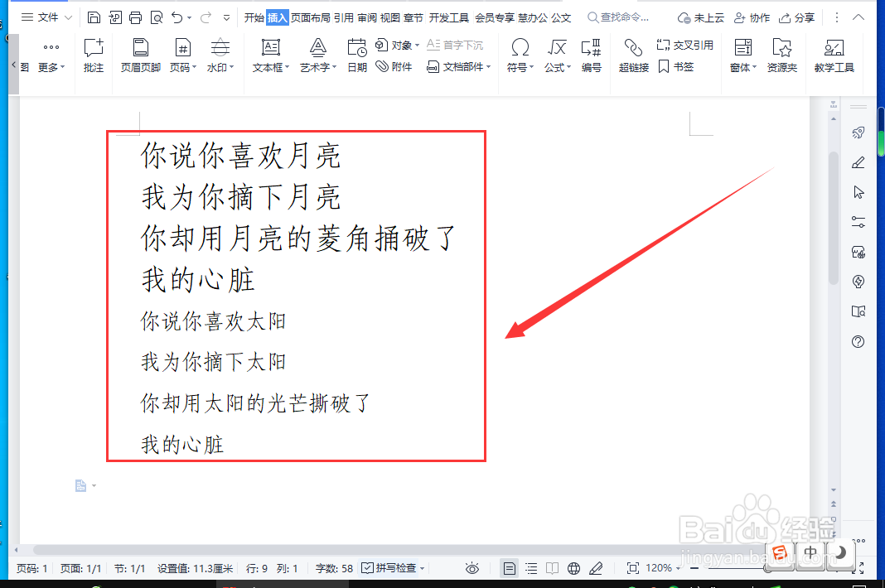Switch to the 审阅 tab
This screenshot has width=885, height=588.
pyautogui.click(x=367, y=17)
